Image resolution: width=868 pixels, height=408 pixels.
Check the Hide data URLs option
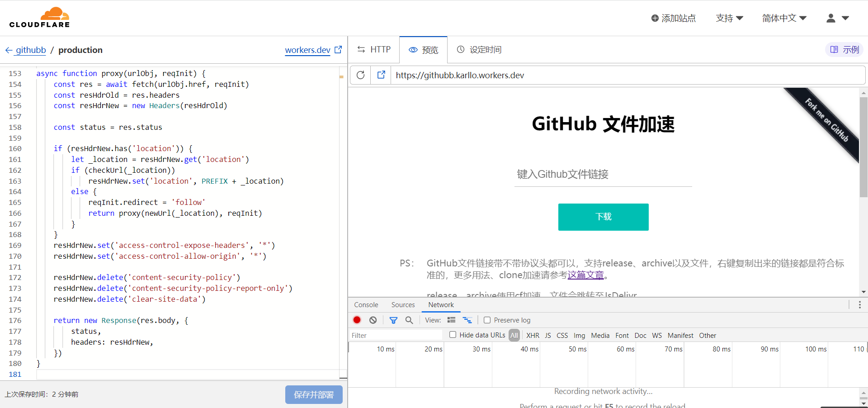coord(453,335)
